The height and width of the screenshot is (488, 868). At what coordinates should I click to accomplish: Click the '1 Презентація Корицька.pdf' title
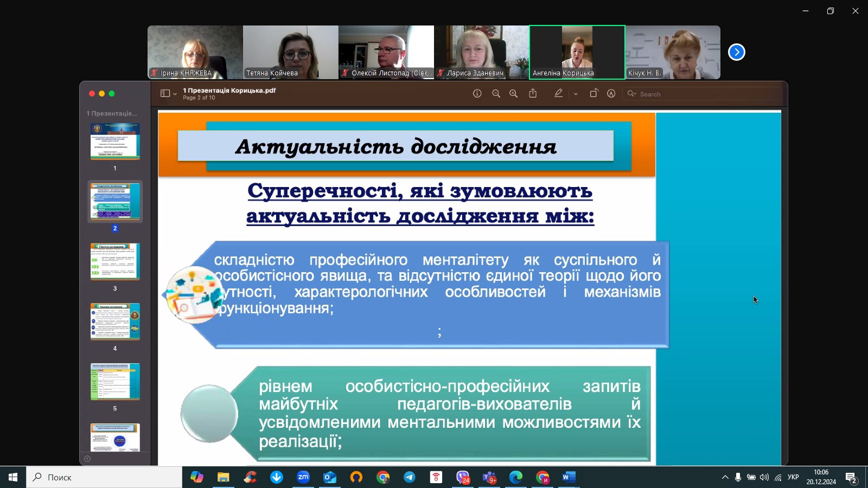[x=229, y=91]
